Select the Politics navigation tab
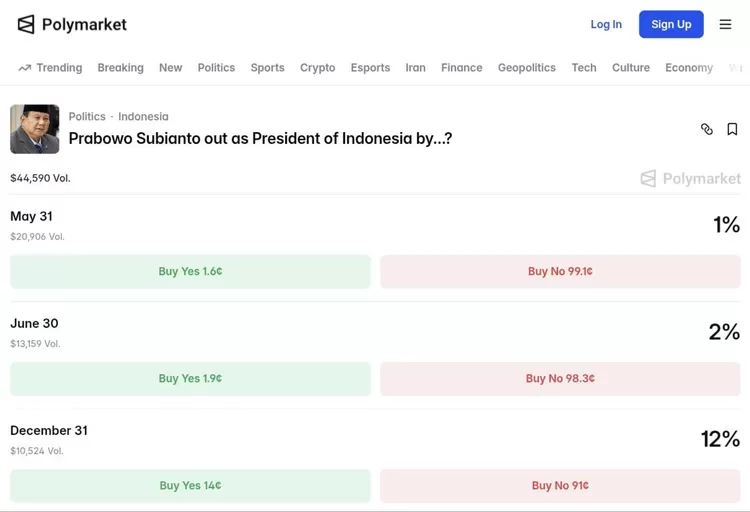Image resolution: width=750 pixels, height=512 pixels. [216, 68]
